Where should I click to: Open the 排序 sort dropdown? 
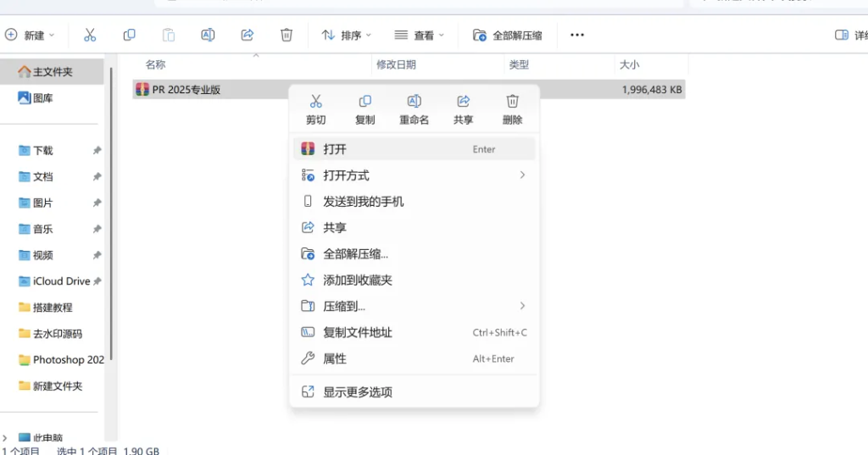347,36
